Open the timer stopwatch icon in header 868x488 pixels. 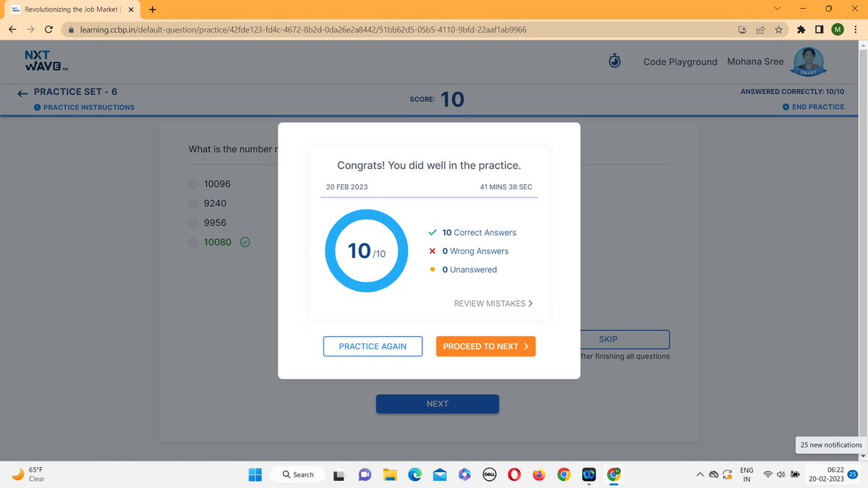614,61
